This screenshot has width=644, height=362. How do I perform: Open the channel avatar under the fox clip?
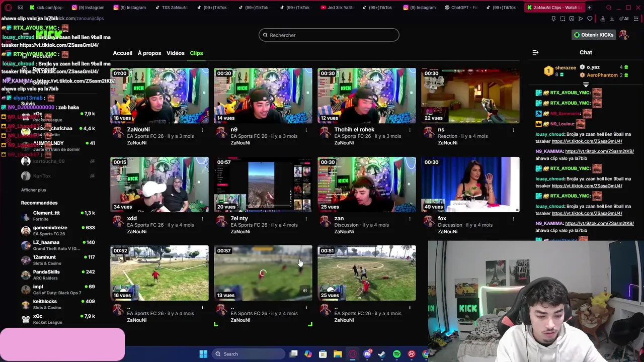click(428, 221)
